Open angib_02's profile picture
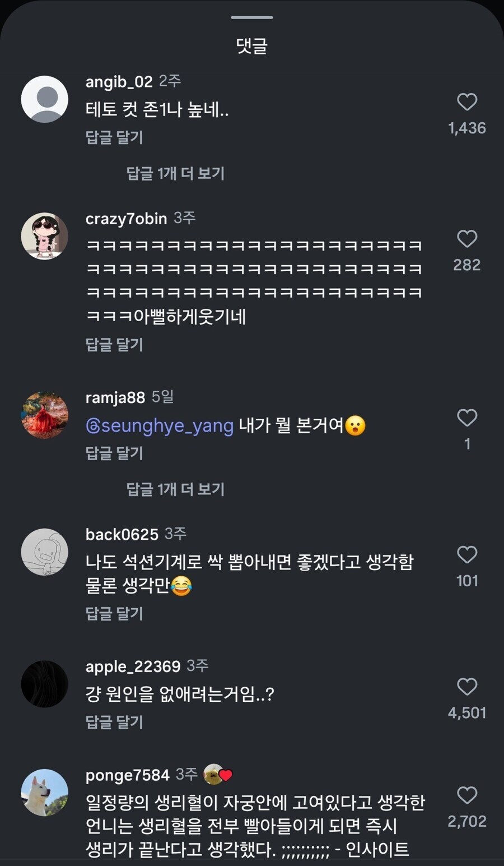This screenshot has height=866, width=504. [x=44, y=99]
